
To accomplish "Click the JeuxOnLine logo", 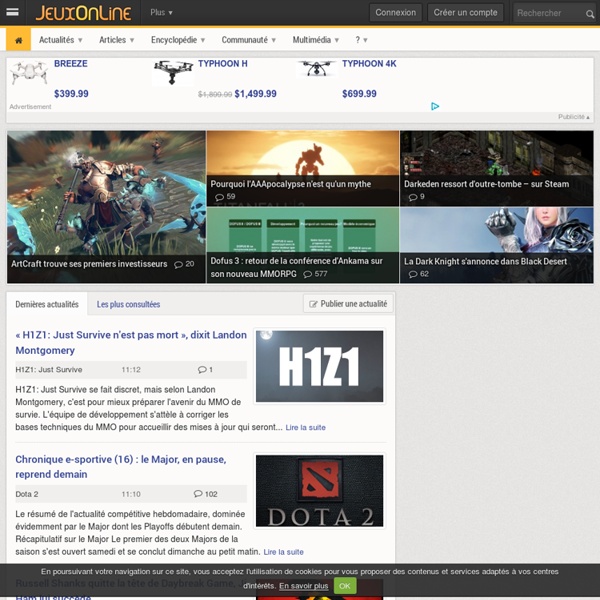I will click(x=83, y=13).
